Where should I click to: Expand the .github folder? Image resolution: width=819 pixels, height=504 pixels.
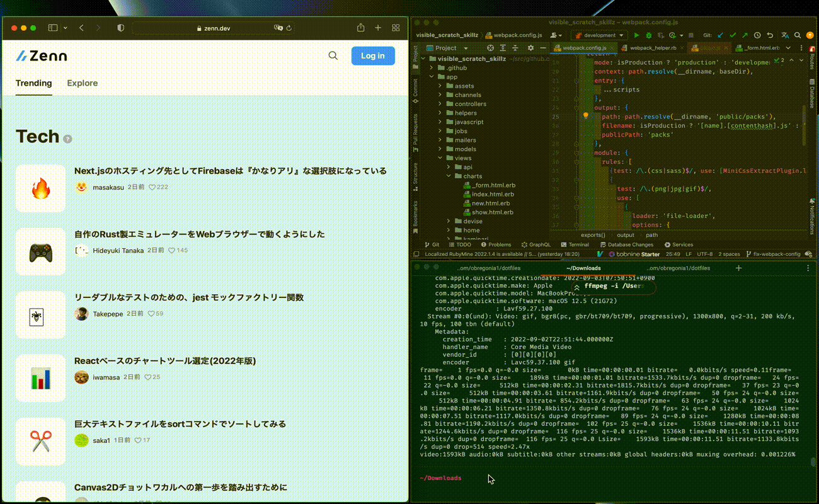432,67
